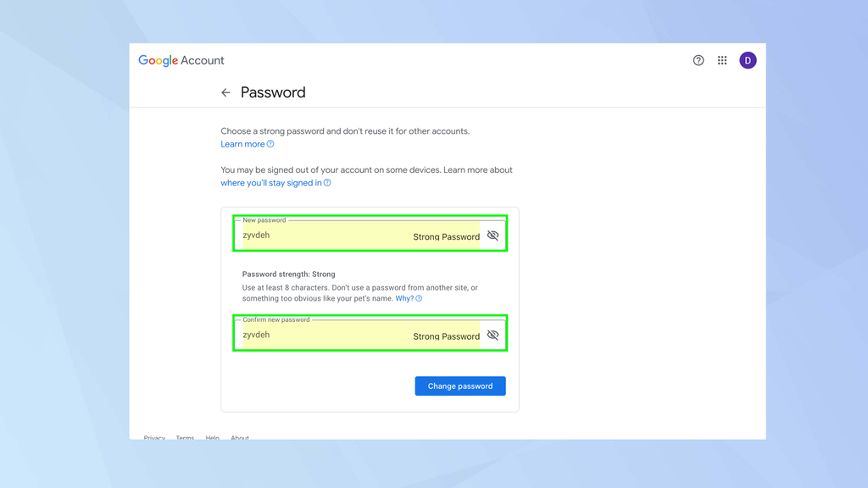The height and width of the screenshot is (488, 868).
Task: Click the info icon after Why?
Action: [x=418, y=298]
